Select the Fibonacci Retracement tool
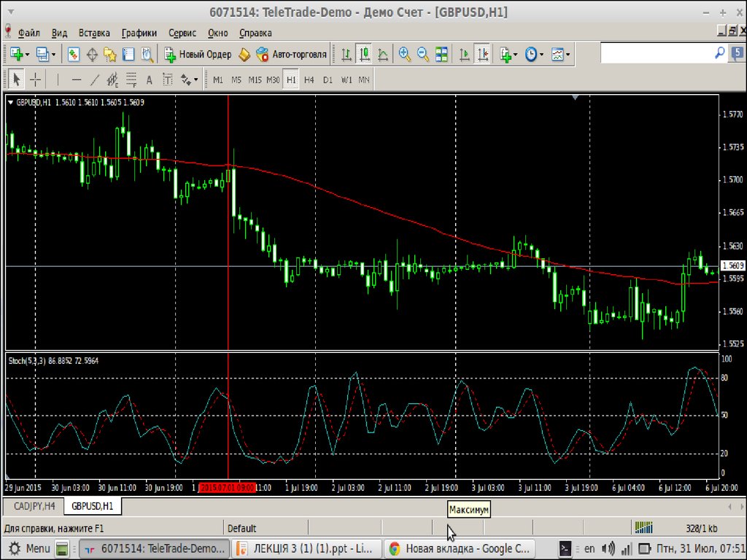 [131, 79]
